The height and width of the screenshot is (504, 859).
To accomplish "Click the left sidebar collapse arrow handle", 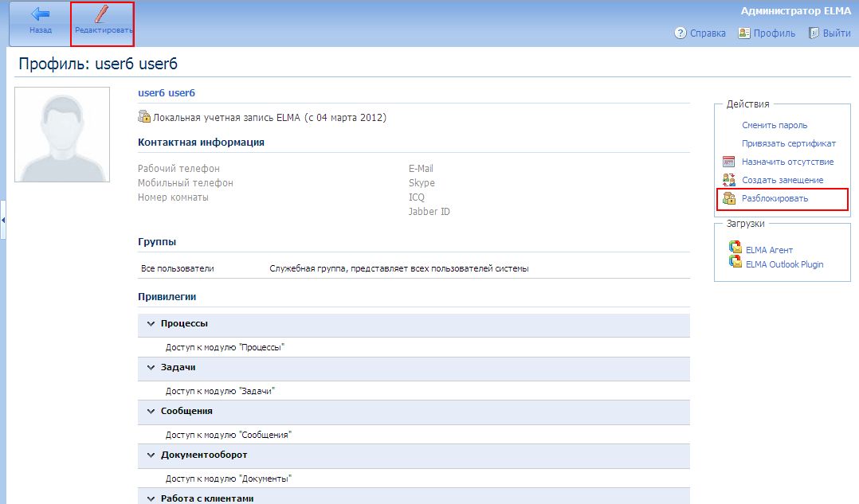I will pos(3,220).
